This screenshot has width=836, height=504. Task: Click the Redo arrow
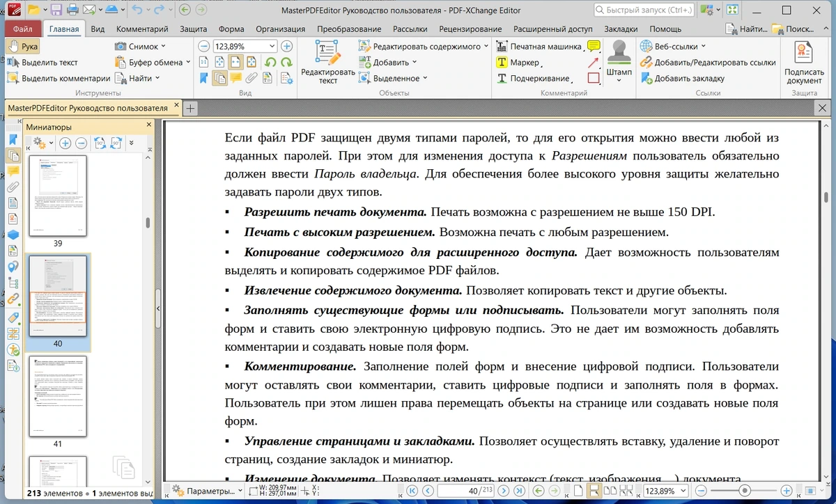click(160, 10)
